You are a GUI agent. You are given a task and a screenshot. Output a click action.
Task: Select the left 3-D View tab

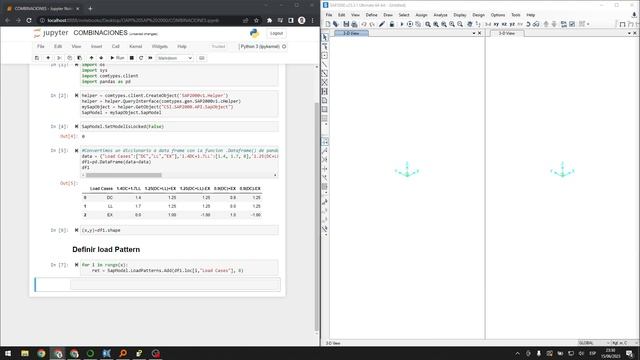point(351,33)
